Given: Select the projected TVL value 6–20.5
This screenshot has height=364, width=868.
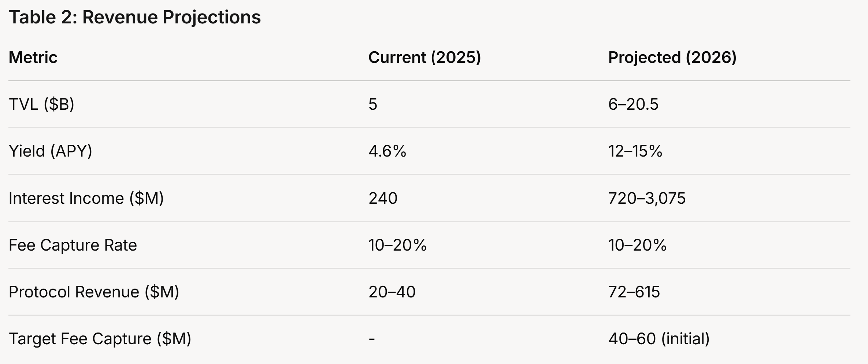Looking at the screenshot, I should (633, 104).
